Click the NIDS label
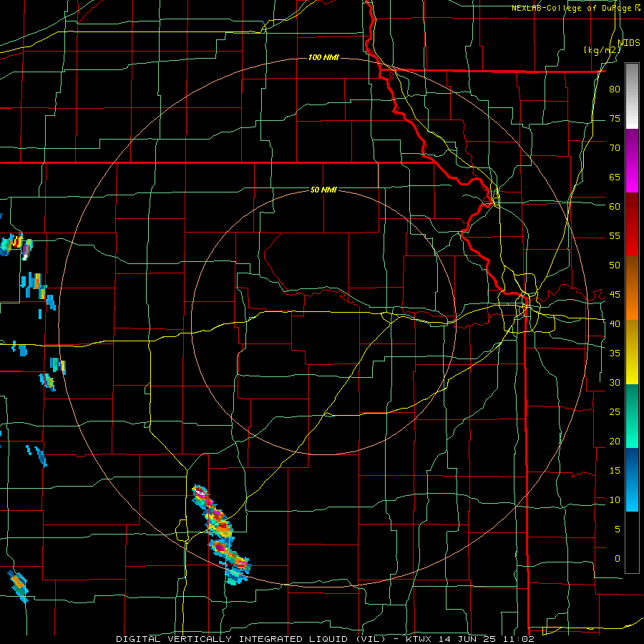This screenshot has width=644, height=644. [x=629, y=43]
